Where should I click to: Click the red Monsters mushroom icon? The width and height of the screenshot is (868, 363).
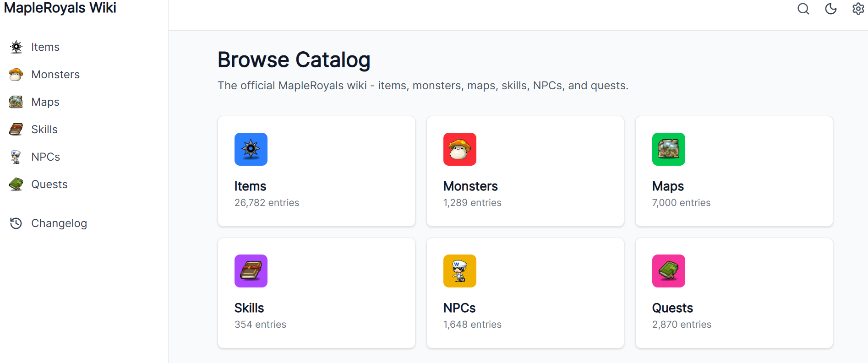coord(460,149)
